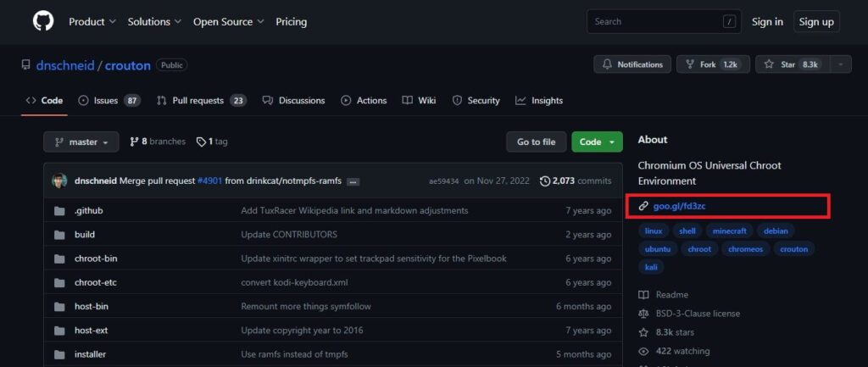Screen dimensions: 868x367
Task: Open the dnschneid owner profile link
Action: click(x=65, y=65)
